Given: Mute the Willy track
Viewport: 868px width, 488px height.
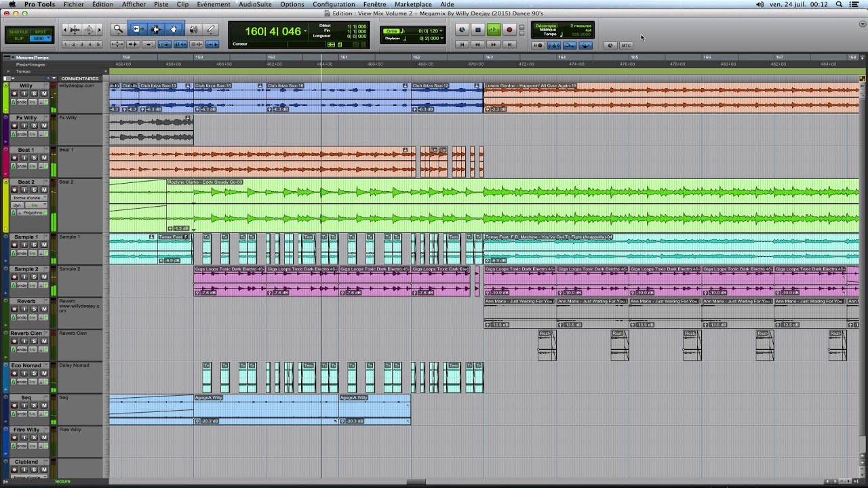Looking at the screenshot, I should coord(44,94).
